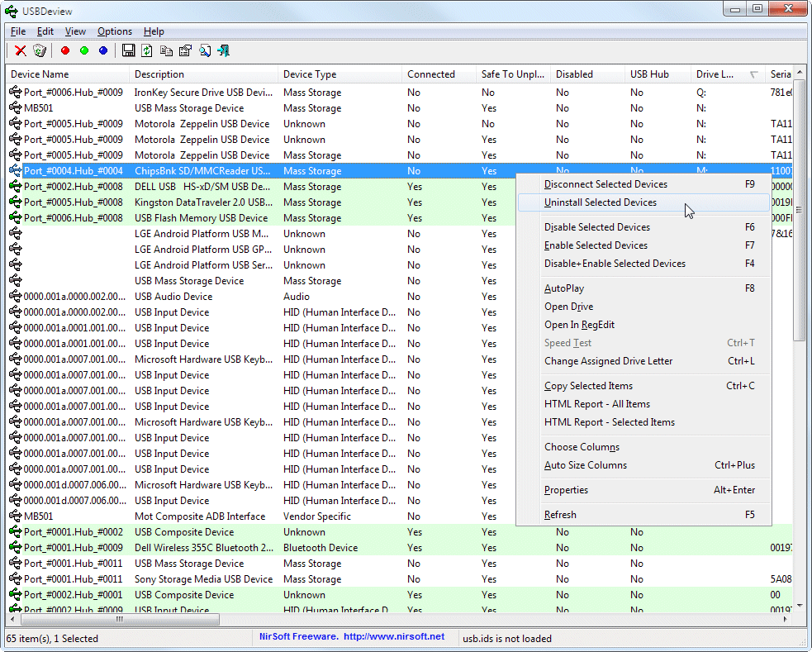Viewport: 812px width, 652px height.
Task: Click the refresh toolbar icon
Action: tap(147, 50)
